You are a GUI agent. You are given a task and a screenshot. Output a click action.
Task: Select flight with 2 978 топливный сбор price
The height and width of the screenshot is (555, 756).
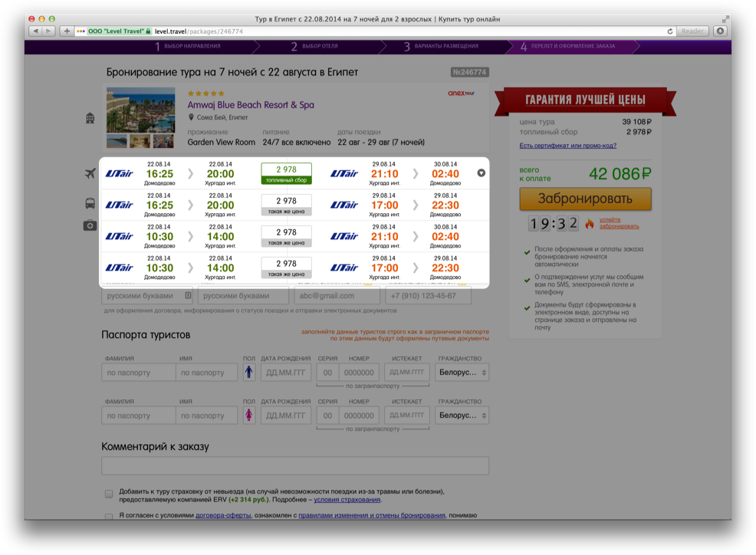(x=287, y=173)
